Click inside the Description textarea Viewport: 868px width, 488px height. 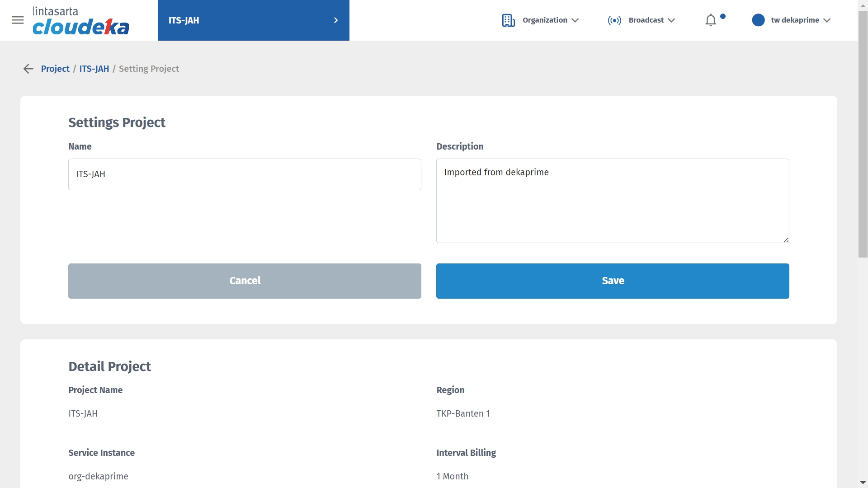click(612, 201)
